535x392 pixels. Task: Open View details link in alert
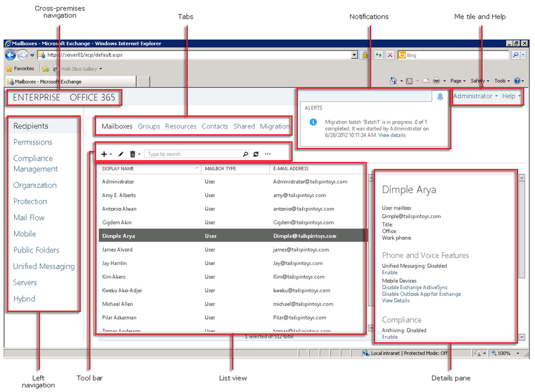click(x=392, y=135)
